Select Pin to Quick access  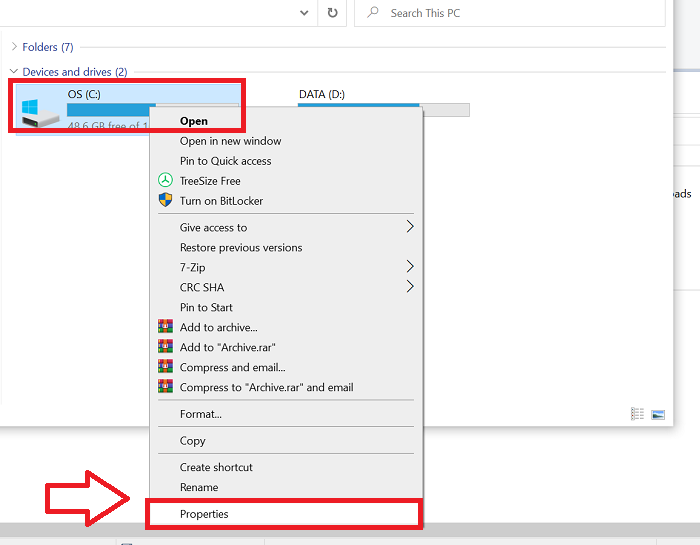pyautogui.click(x=225, y=161)
